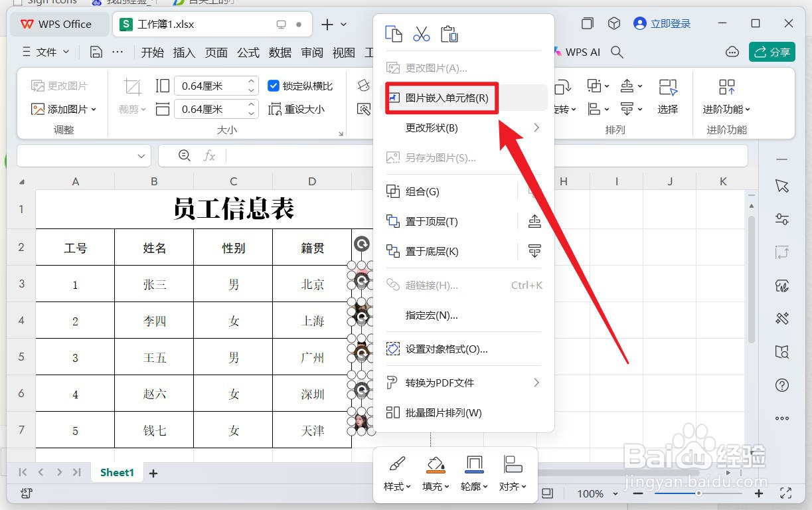Viewport: 812px width, 510px height.
Task: Open Convert to PDF file submenu
Action: coord(463,382)
